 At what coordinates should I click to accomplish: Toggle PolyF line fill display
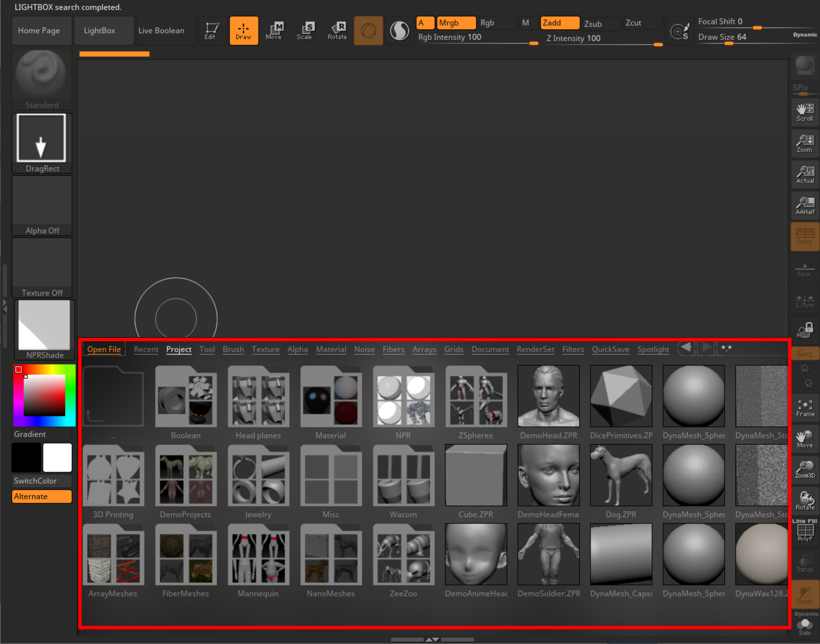pyautogui.click(x=805, y=532)
